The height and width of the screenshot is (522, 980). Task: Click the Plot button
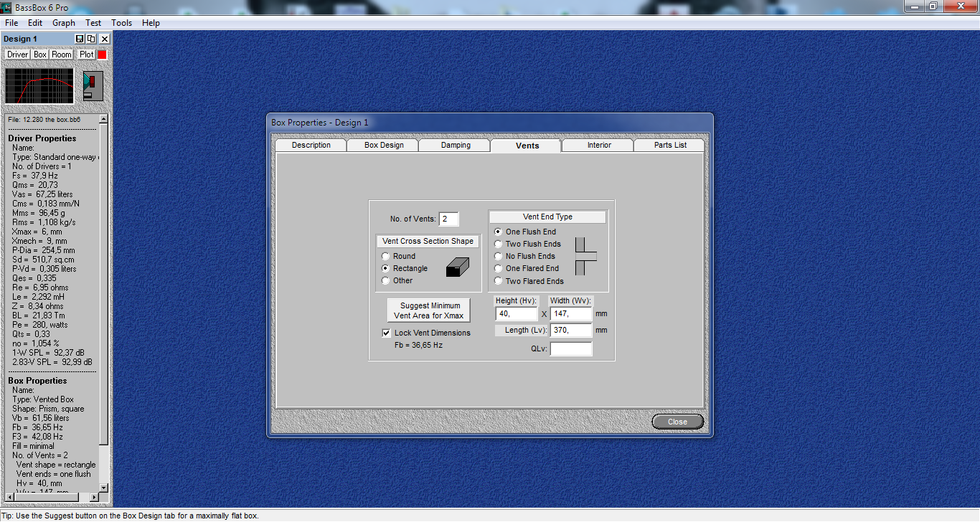(87, 54)
